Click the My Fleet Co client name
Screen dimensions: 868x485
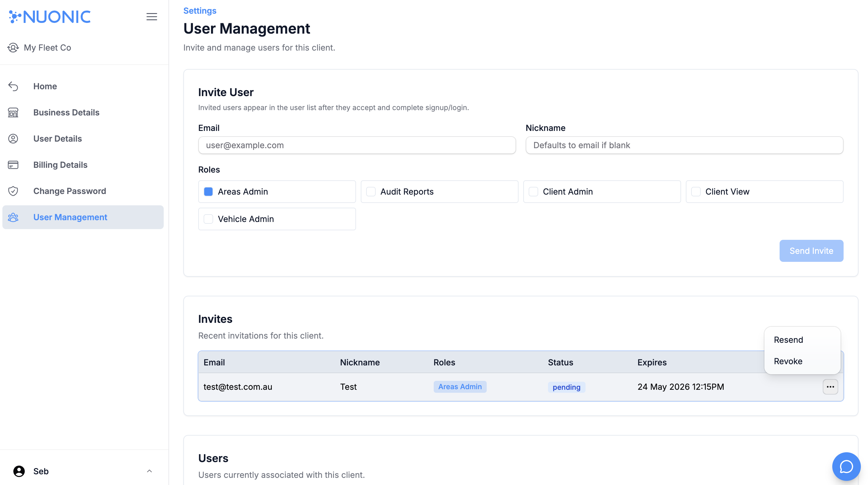point(48,48)
